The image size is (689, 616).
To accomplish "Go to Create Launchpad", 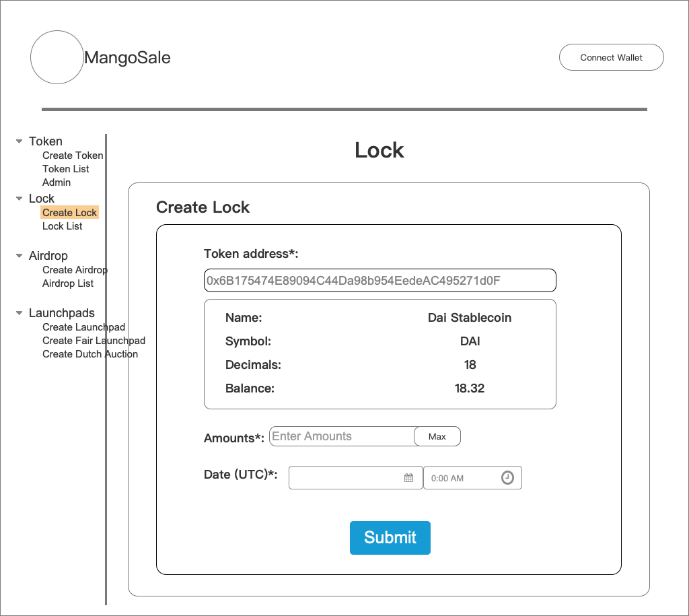I will click(83, 327).
